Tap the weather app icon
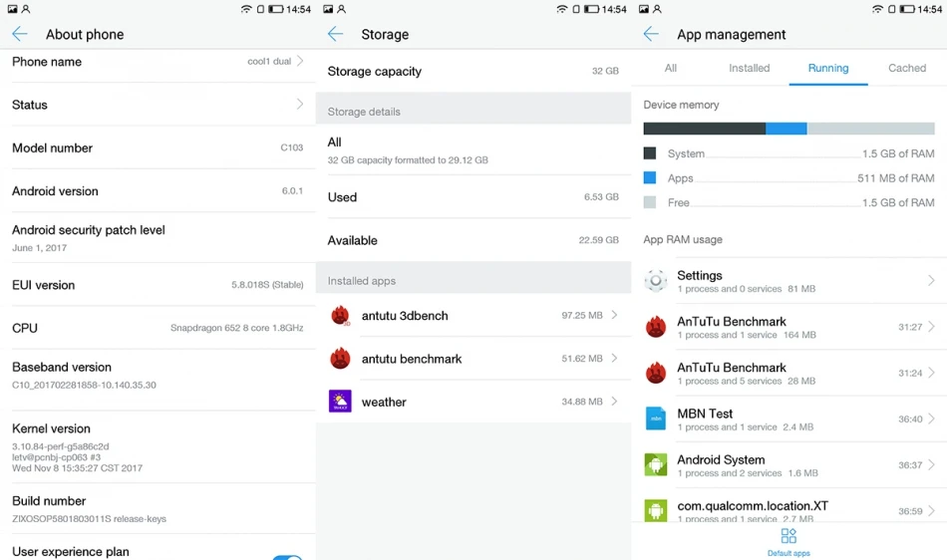The image size is (947, 560). (x=340, y=402)
